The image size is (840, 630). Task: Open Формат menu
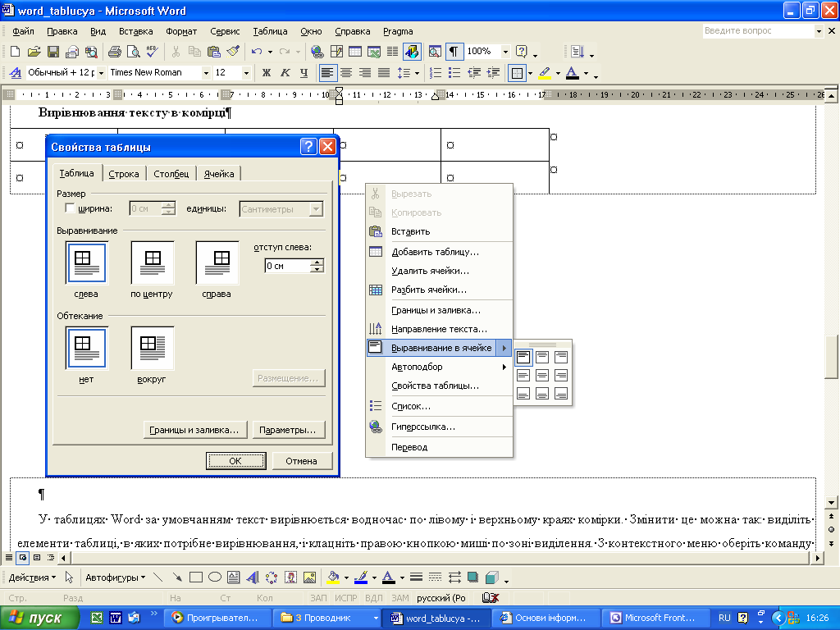click(x=181, y=31)
